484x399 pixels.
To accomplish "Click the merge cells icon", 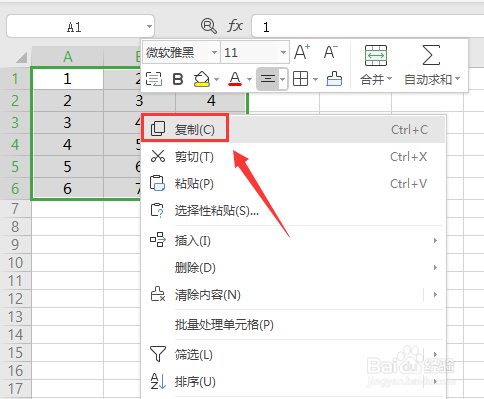I will [x=376, y=56].
